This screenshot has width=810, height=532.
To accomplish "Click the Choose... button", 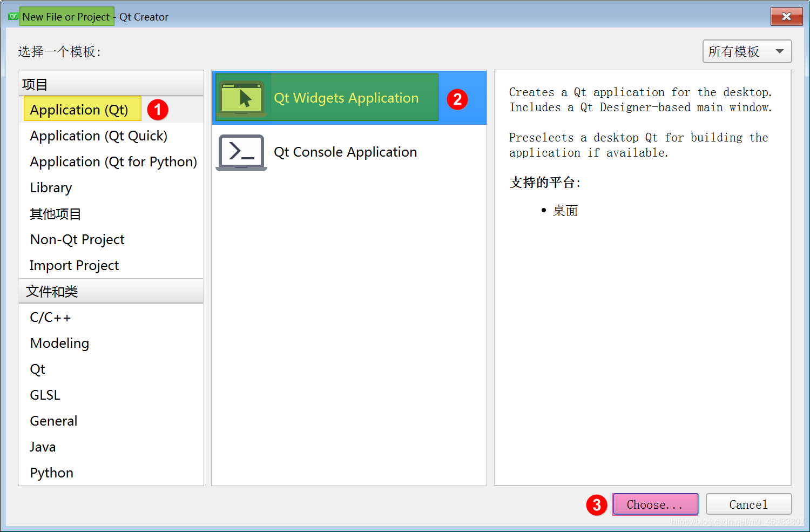I will tap(655, 504).
